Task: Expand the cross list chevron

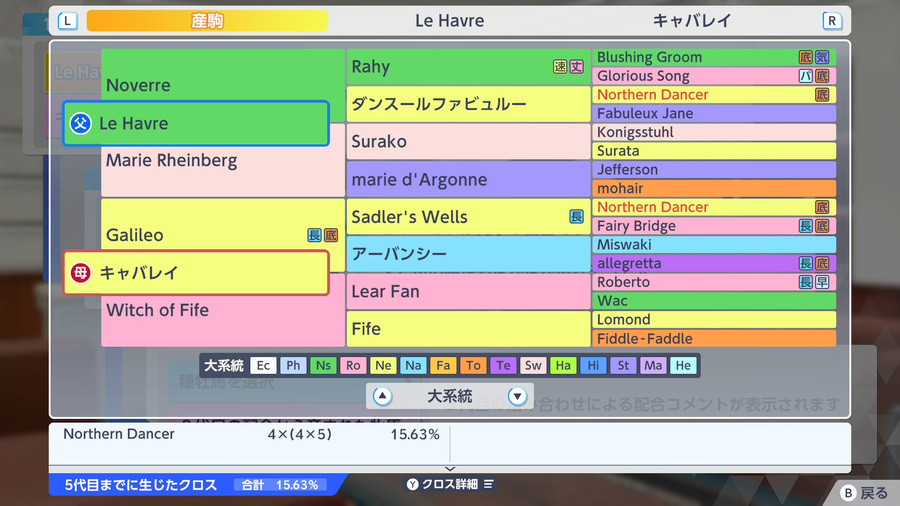Action: [x=450, y=469]
